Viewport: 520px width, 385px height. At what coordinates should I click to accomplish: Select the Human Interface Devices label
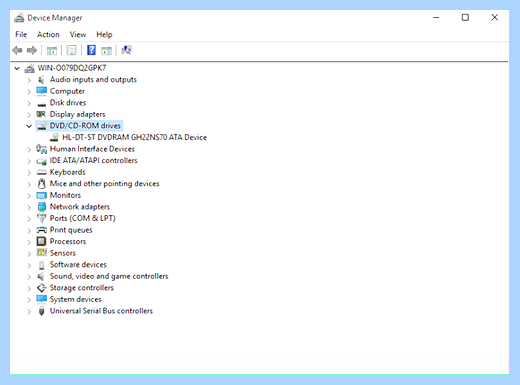tap(92, 149)
